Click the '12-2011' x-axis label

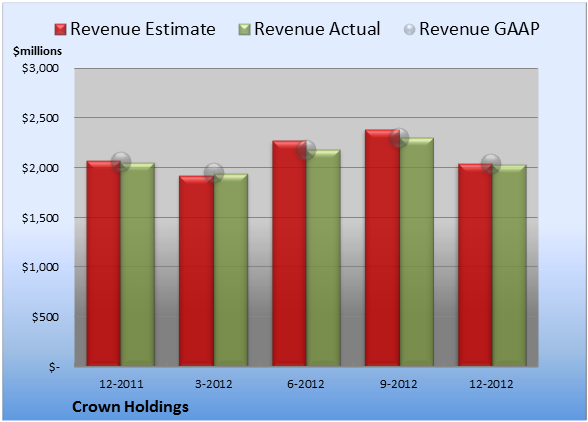click(121, 384)
